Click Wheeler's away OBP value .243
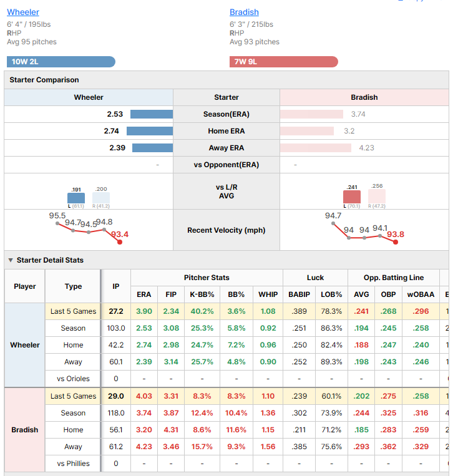The height and width of the screenshot is (476, 453). click(x=388, y=362)
